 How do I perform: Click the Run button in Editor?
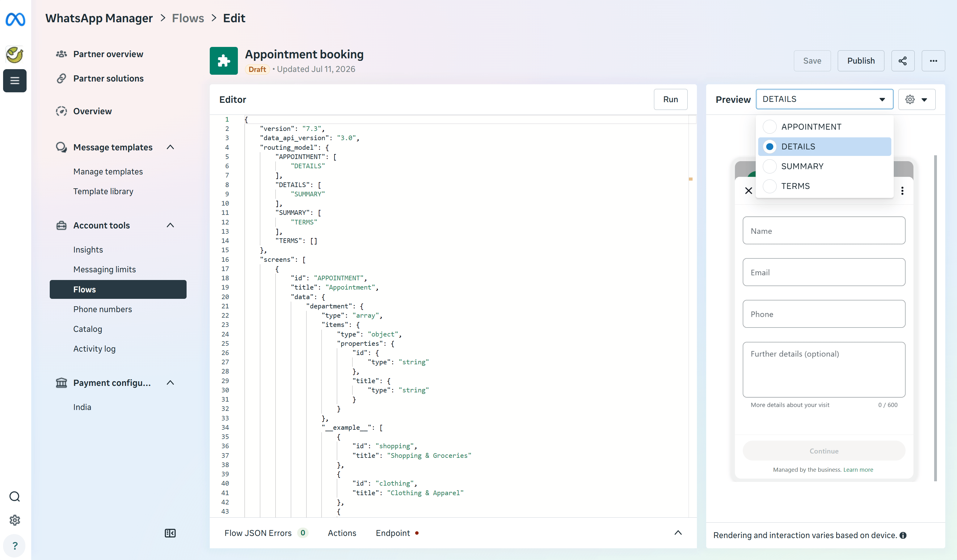670,99
